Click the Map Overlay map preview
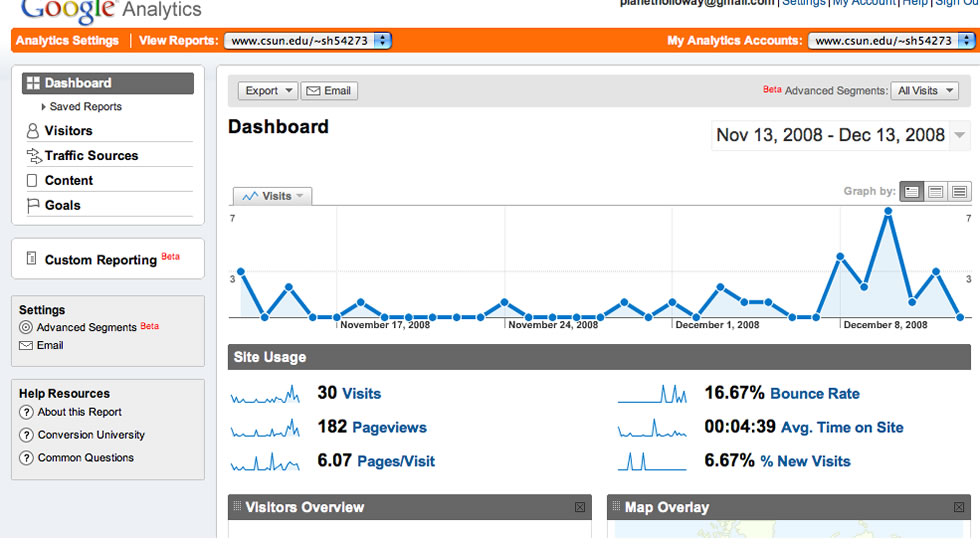The height and width of the screenshot is (548, 980). coord(788,529)
